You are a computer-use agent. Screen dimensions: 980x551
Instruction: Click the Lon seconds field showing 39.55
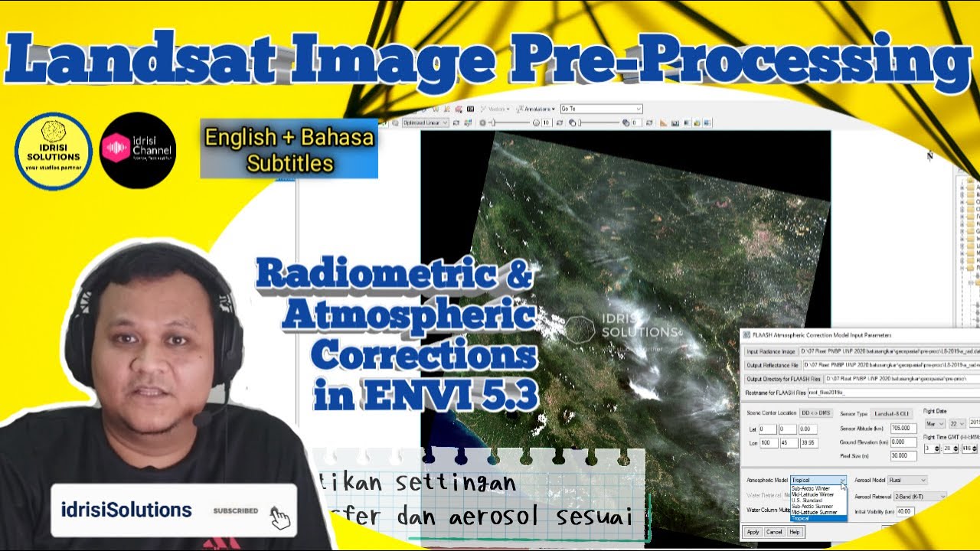809,443
